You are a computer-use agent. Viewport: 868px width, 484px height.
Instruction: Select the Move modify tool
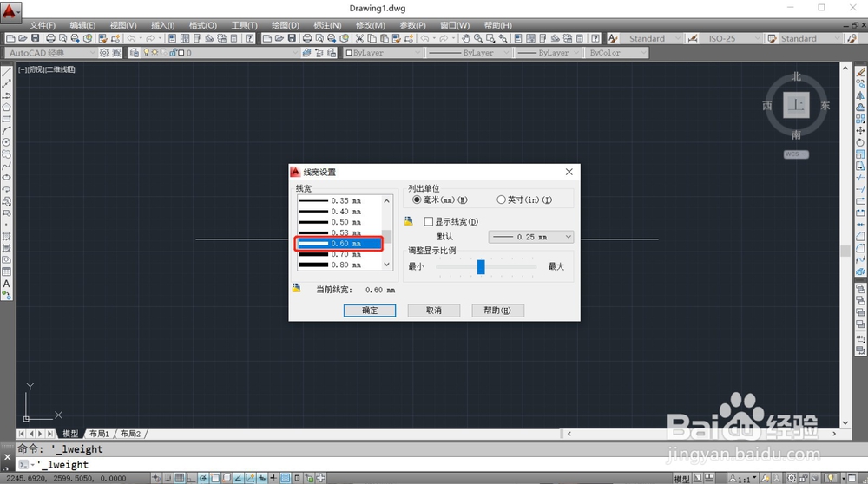pyautogui.click(x=860, y=131)
